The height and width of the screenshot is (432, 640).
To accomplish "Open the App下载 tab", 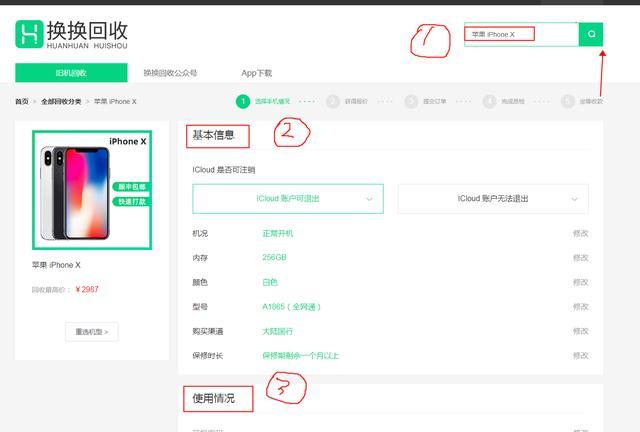I will [256, 73].
